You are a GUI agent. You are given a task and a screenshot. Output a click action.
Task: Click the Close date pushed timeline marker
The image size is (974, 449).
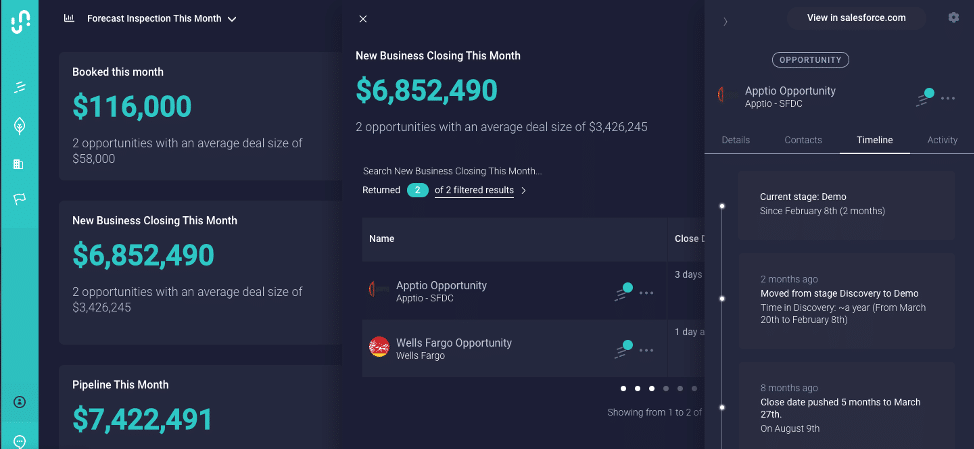(x=722, y=407)
